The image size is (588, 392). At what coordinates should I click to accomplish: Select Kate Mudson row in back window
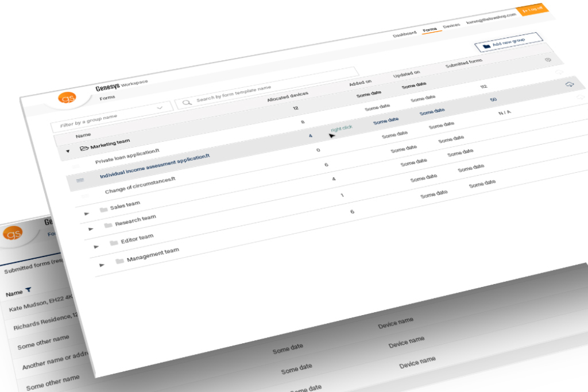[41, 304]
